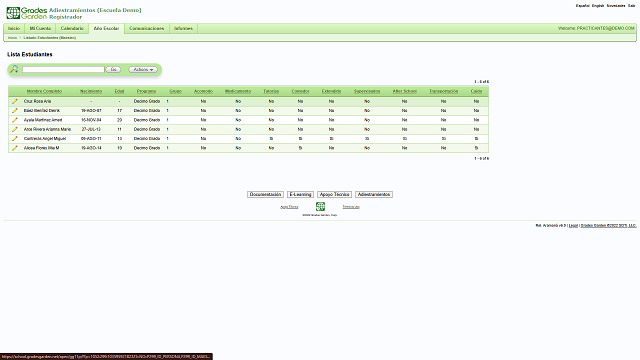Click the Grades Garden logo

27,13
